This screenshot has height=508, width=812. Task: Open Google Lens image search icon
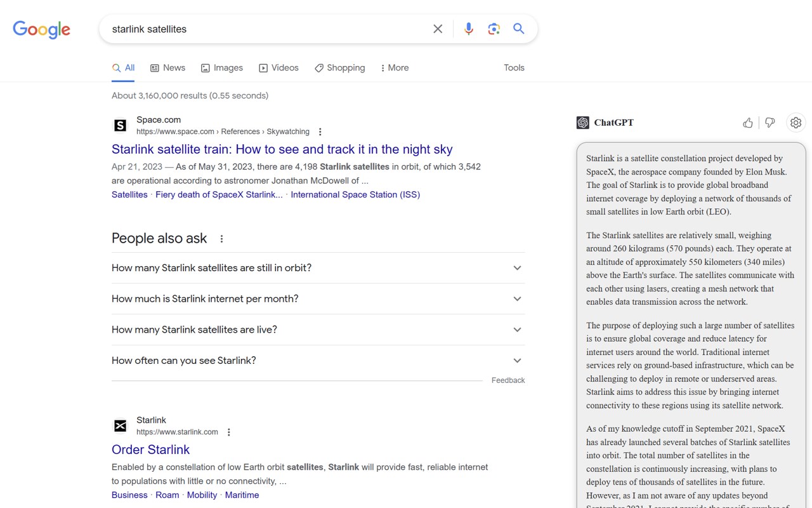[x=494, y=29]
